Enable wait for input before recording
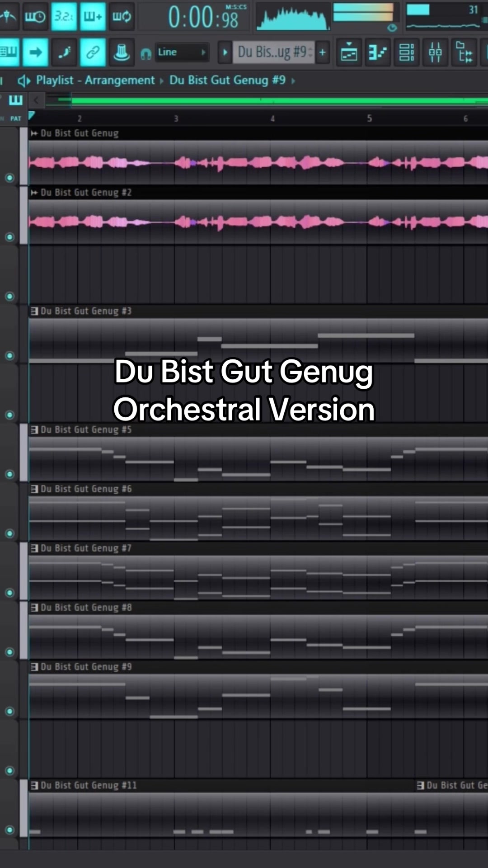Screen dimensions: 488x868 click(35, 16)
